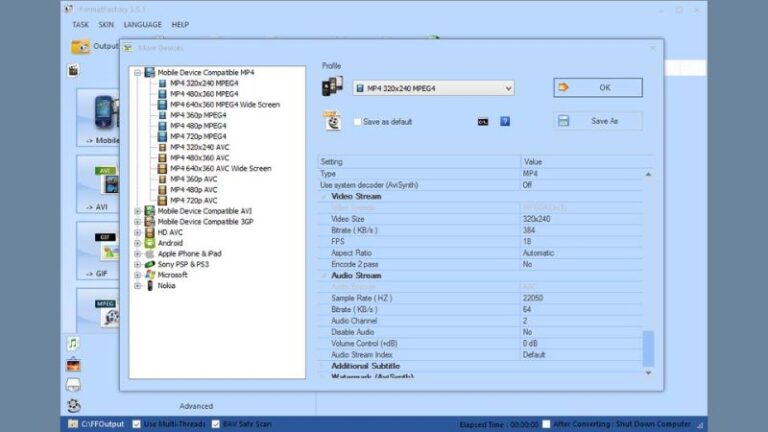The height and width of the screenshot is (432, 768).
Task: Toggle Use Multi-Threads checkbox
Action: click(137, 423)
